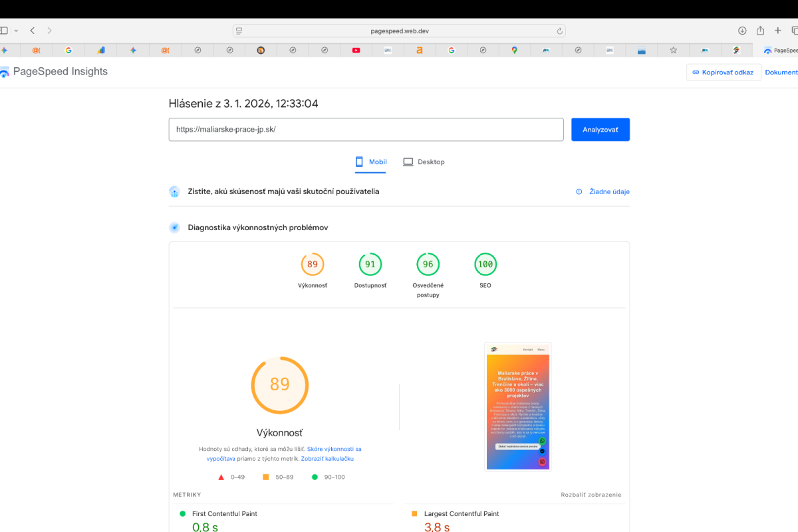Expand the metrics view via Rozbaliť zobrazenie

click(591, 495)
